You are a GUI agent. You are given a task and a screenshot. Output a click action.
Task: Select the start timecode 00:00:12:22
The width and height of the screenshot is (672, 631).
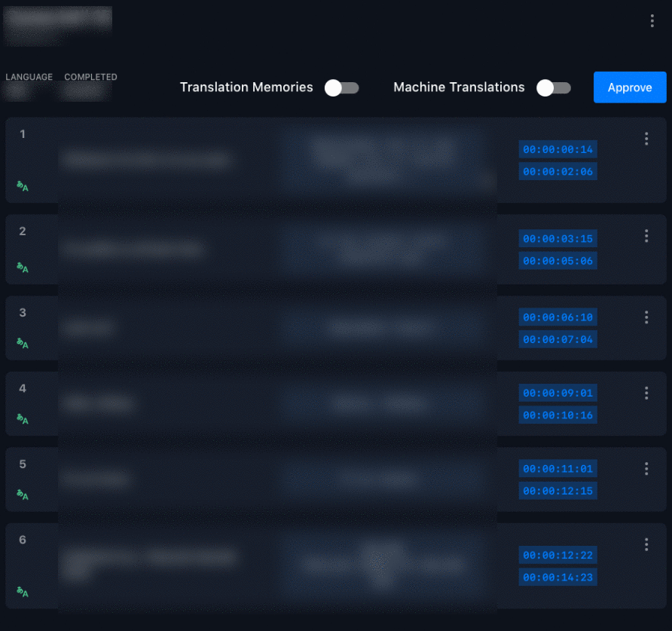557,555
